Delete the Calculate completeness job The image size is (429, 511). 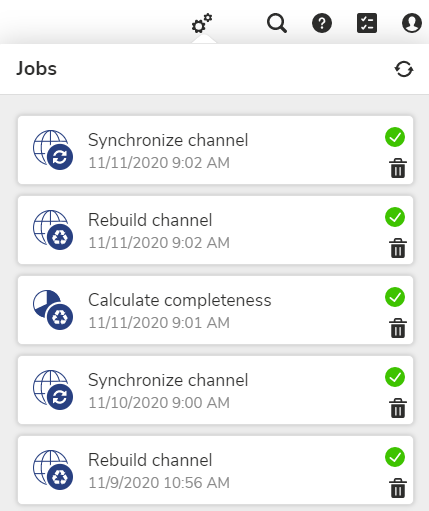click(398, 328)
